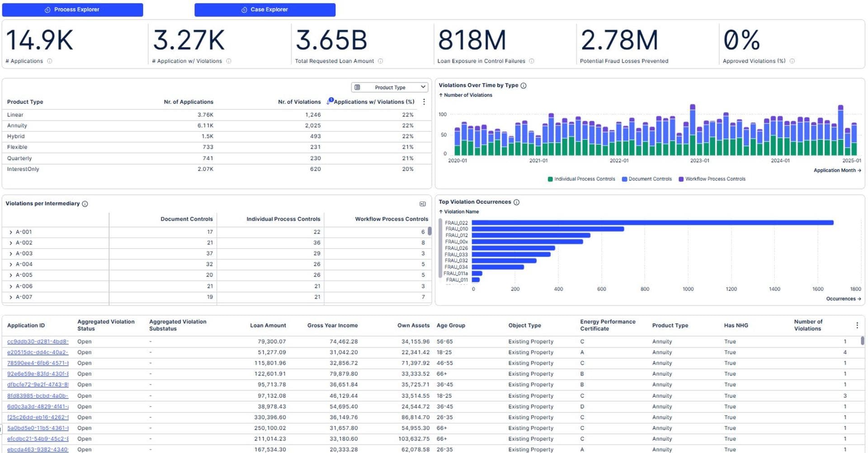Open application link e20515dc-dd4c-40a2
Screen dimensions: 868x453
point(38,352)
